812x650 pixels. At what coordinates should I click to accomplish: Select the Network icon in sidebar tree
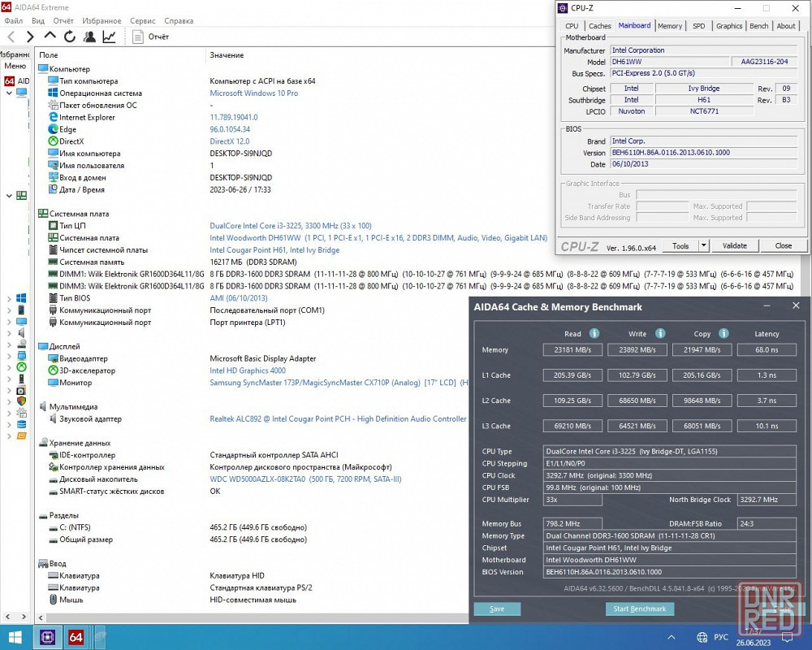point(21,356)
